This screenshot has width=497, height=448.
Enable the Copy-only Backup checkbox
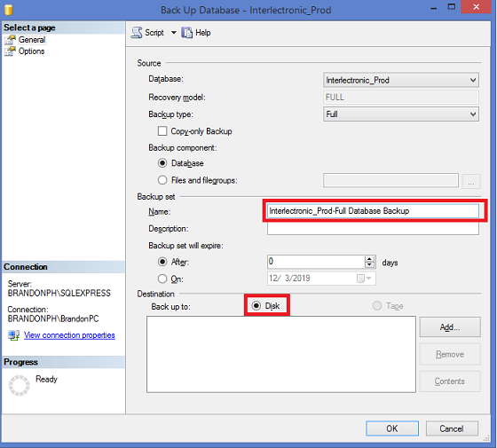(162, 131)
